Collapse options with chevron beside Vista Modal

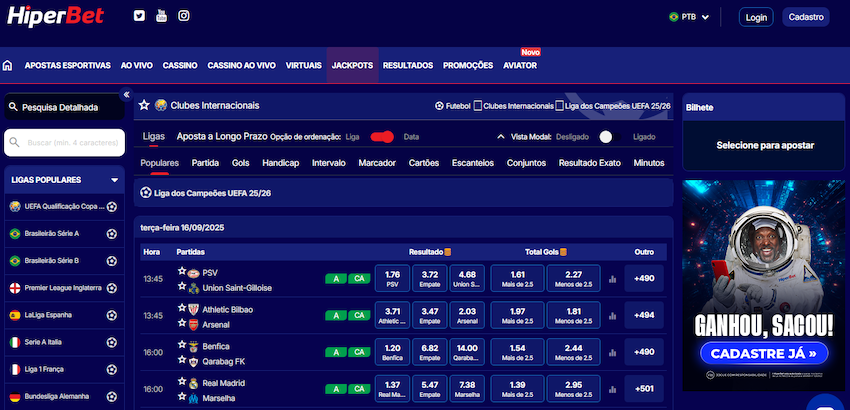[x=501, y=137]
